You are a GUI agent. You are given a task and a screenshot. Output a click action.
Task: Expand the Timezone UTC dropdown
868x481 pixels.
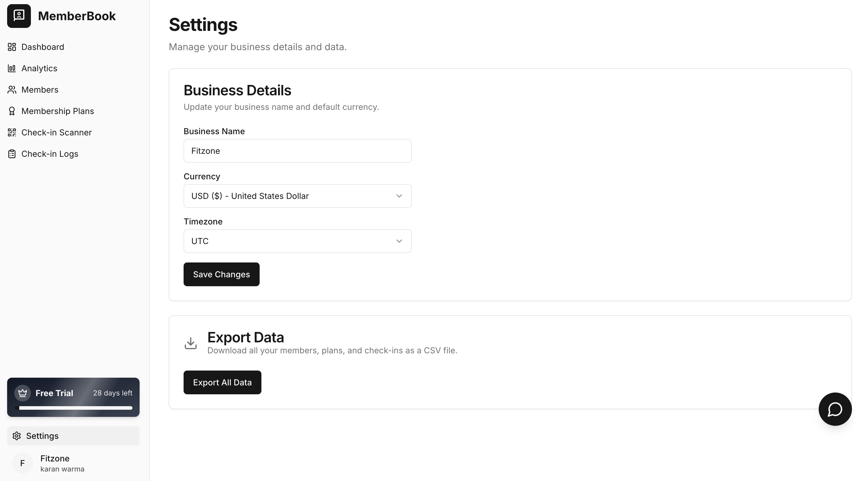[297, 241]
